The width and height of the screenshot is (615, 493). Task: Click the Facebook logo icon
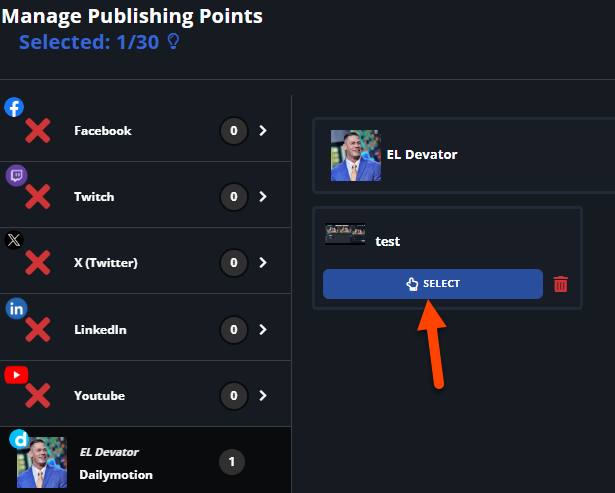(x=14, y=107)
